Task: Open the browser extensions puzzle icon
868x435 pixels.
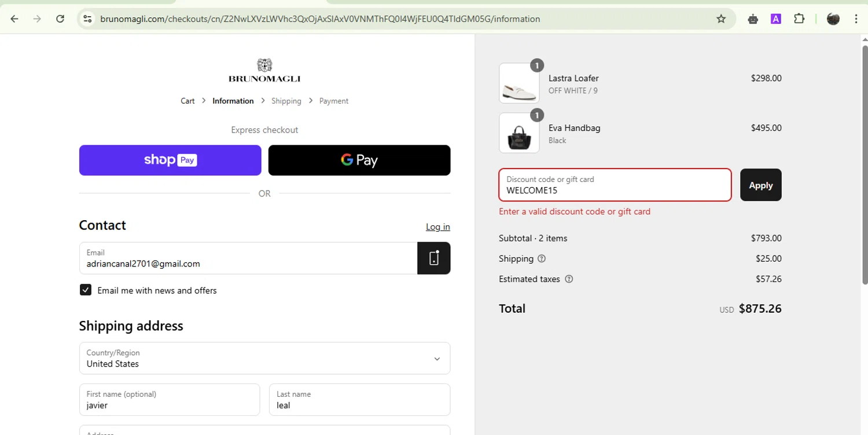Action: 799,19
